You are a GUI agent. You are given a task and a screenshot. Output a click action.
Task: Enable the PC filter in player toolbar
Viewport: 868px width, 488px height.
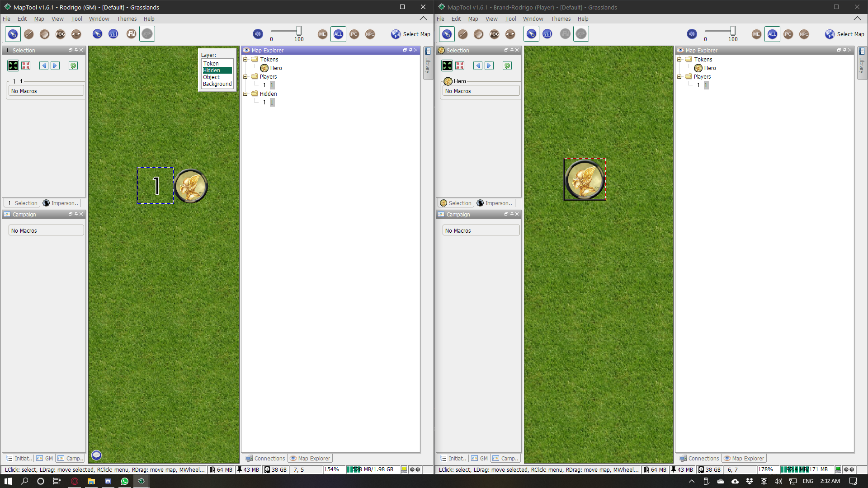(x=788, y=34)
